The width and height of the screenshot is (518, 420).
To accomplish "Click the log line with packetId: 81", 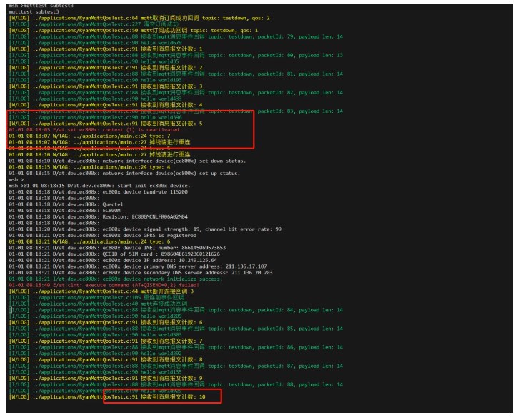I will (x=176, y=74).
